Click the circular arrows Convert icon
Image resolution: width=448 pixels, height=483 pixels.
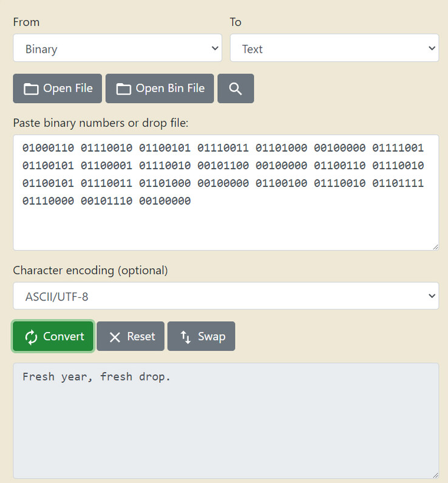(31, 337)
